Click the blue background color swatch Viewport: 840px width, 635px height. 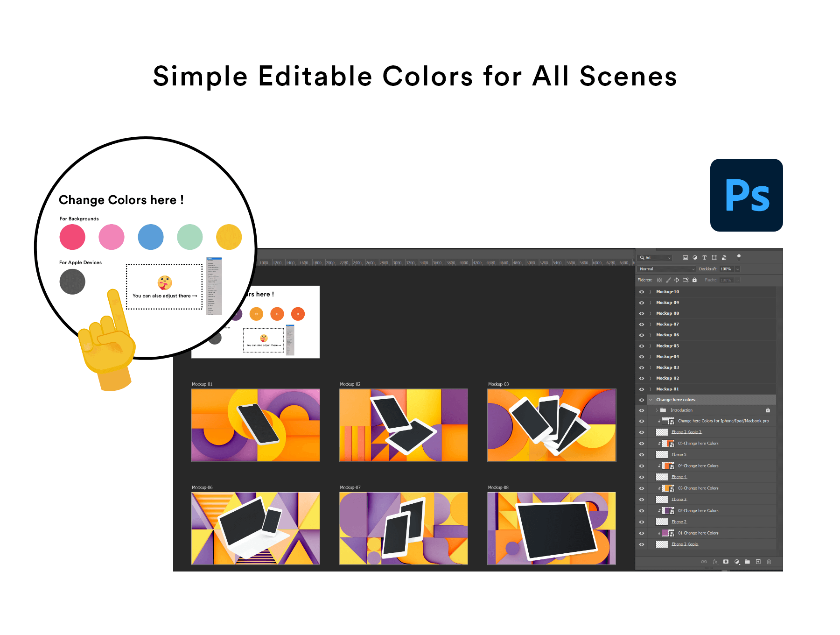tap(151, 237)
